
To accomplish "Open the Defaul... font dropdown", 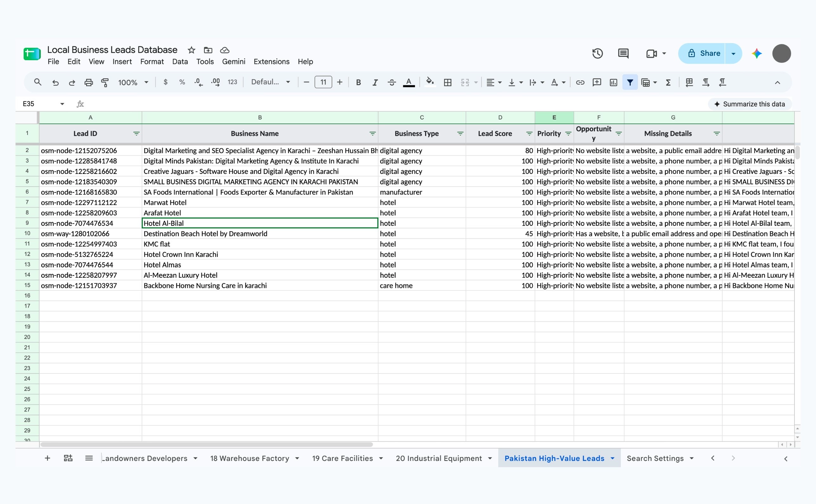I will (x=270, y=82).
